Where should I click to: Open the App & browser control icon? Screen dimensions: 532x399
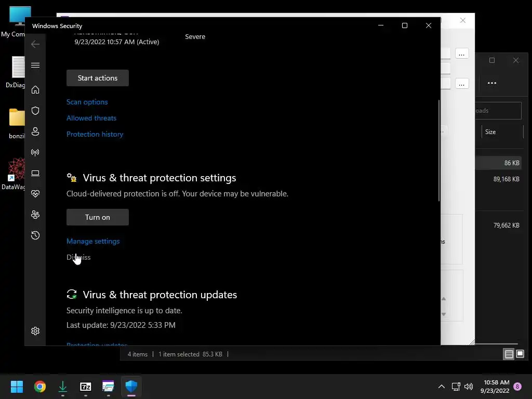pos(35,173)
